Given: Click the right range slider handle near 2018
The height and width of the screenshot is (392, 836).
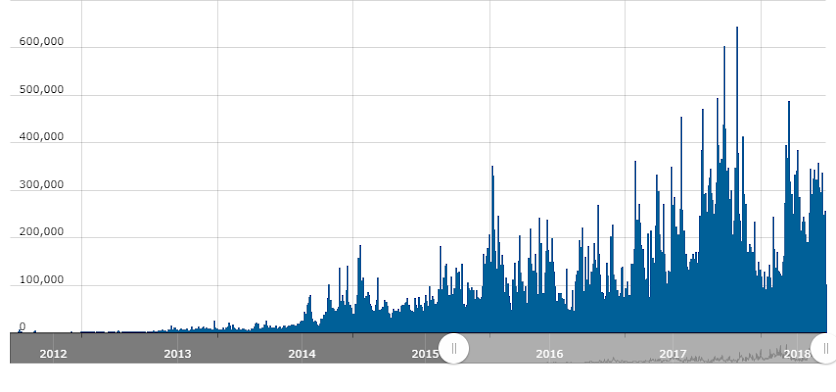Looking at the screenshot, I should 824,348.
